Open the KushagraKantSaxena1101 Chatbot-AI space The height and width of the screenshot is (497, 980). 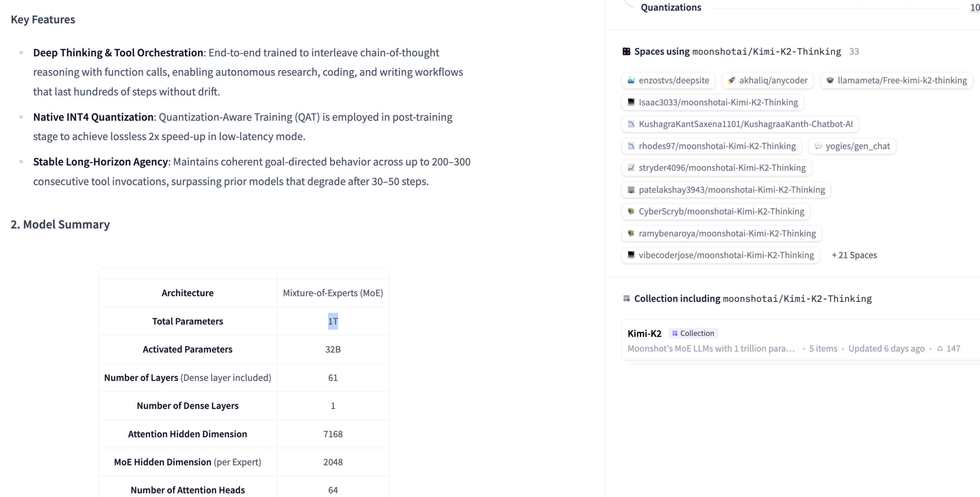click(x=745, y=124)
